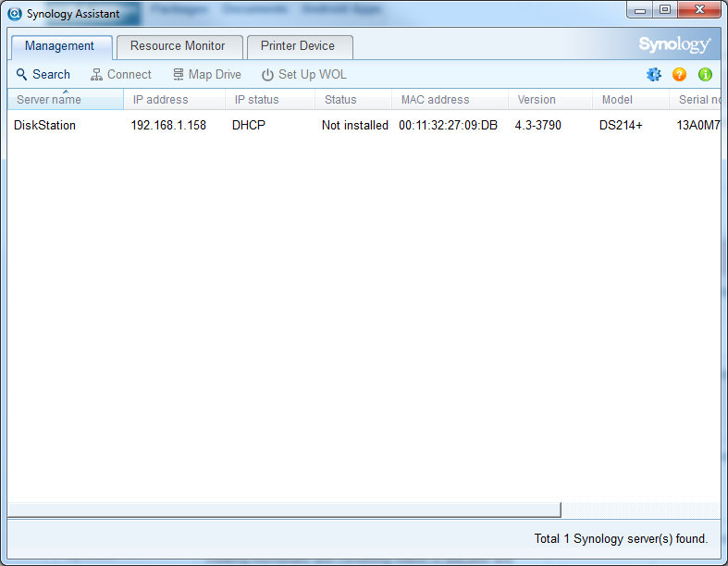Sort by MAC address column header
The height and width of the screenshot is (566, 728).
pyautogui.click(x=450, y=99)
